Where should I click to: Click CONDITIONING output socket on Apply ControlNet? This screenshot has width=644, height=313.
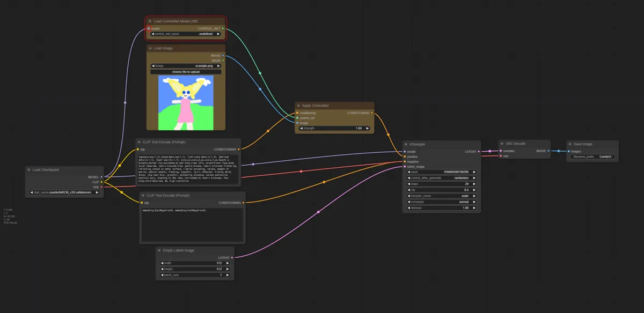pos(371,113)
